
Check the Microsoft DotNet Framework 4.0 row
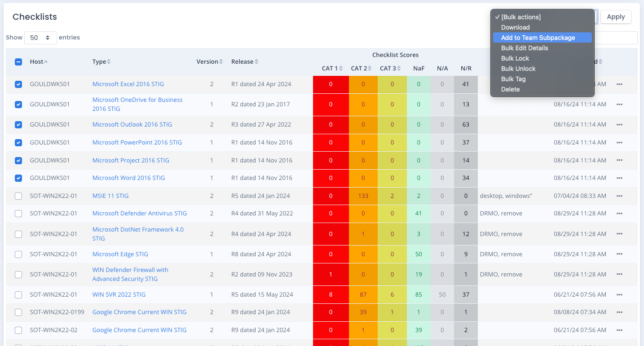pos(18,234)
